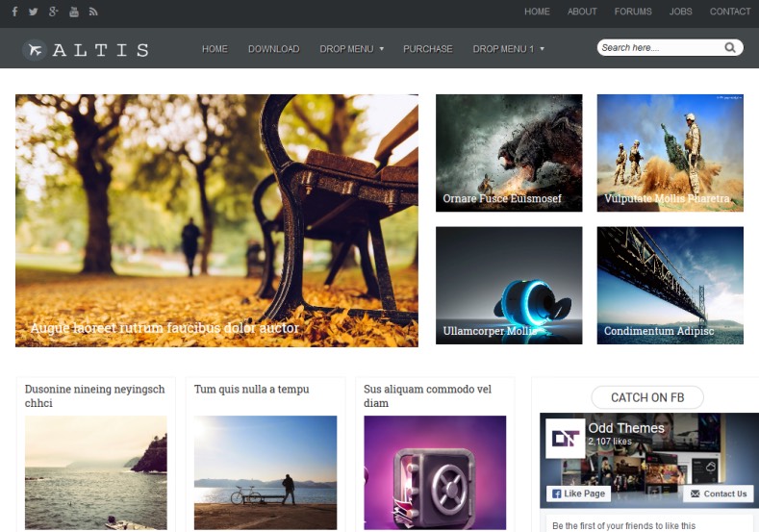759x532 pixels.
Task: Open the Google Plus social icon
Action: [x=53, y=12]
